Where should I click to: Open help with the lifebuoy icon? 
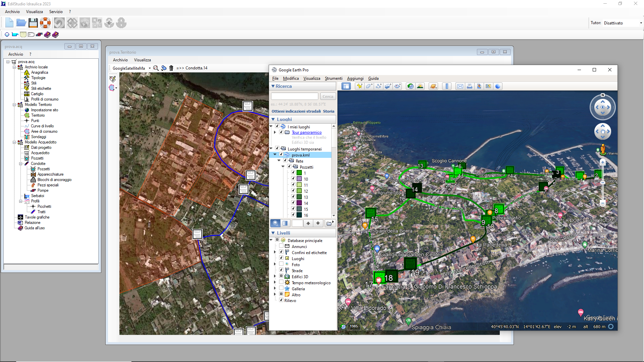45,23
